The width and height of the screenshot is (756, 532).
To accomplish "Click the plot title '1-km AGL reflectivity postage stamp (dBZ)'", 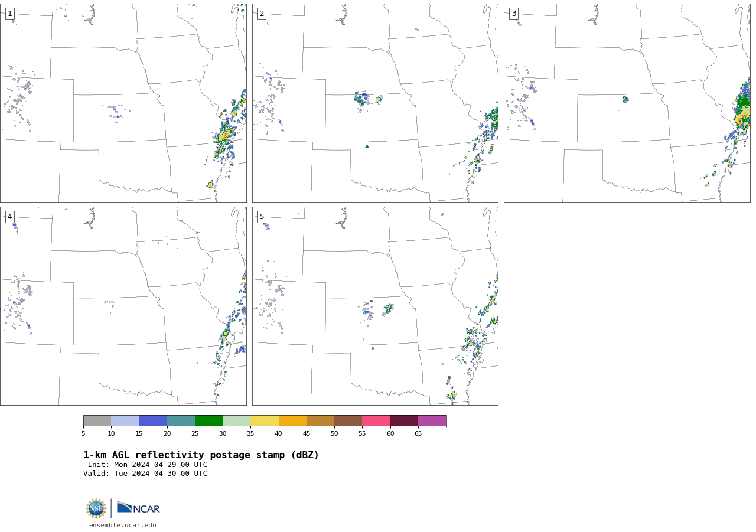I will (201, 455).
